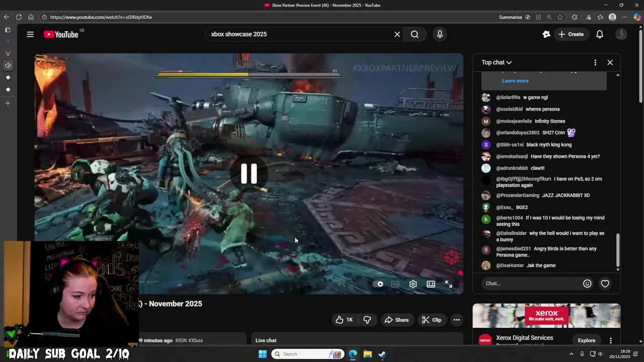644x362 pixels.
Task: Open the Live chat section below video
Action: 357,340
